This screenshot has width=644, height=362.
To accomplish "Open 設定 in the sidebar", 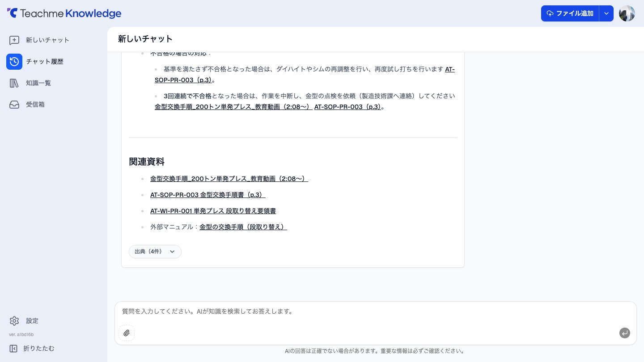I will click(32, 321).
